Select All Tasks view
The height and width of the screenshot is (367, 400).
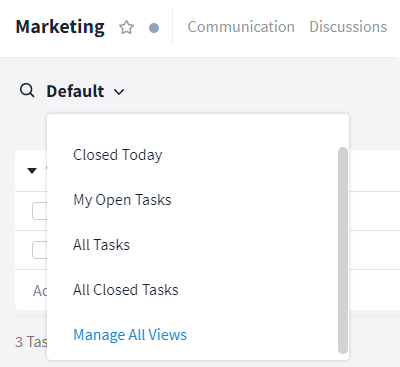(101, 245)
